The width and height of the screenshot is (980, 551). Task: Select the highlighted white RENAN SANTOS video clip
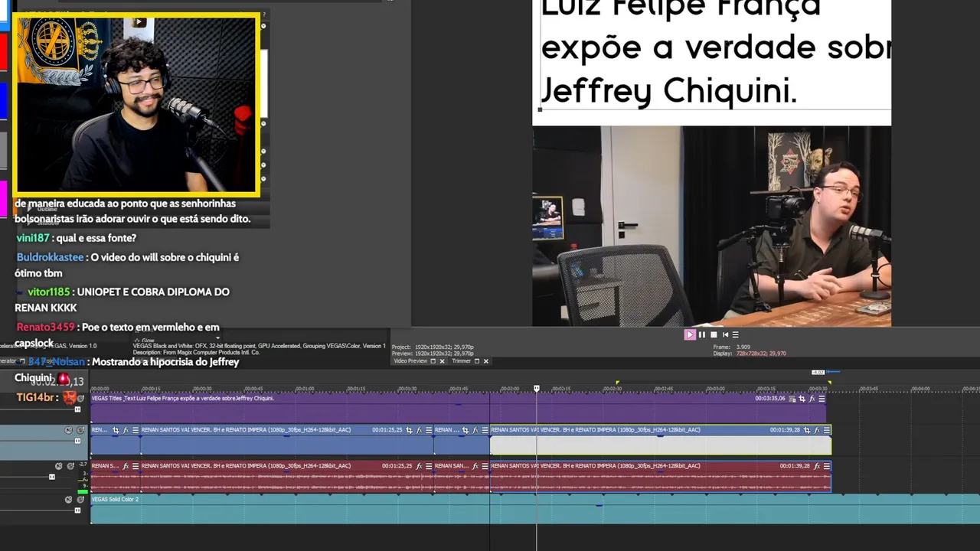tap(661, 440)
